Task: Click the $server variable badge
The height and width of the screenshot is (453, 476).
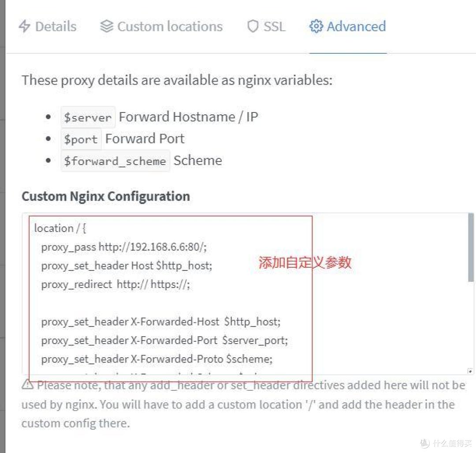Action: (88, 117)
